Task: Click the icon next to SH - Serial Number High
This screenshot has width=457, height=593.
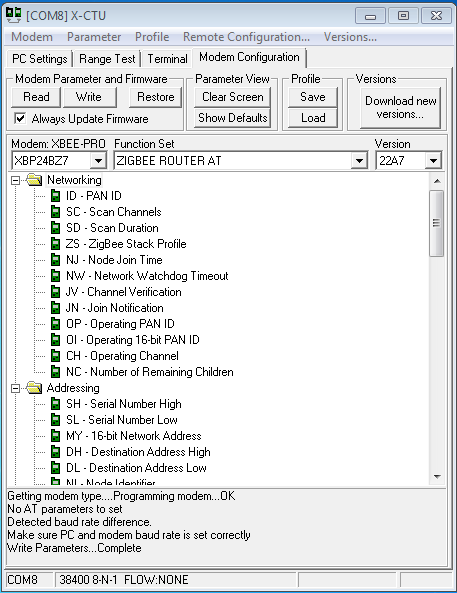Action: 55,404
